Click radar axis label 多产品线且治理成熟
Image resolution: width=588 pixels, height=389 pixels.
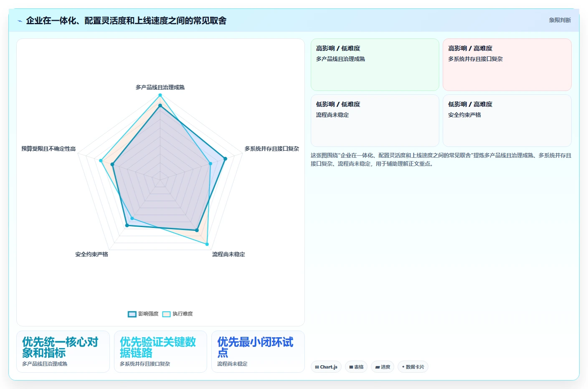point(160,87)
